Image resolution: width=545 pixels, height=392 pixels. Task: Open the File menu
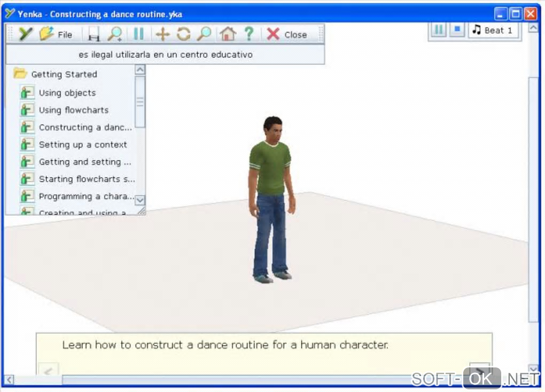coord(56,34)
